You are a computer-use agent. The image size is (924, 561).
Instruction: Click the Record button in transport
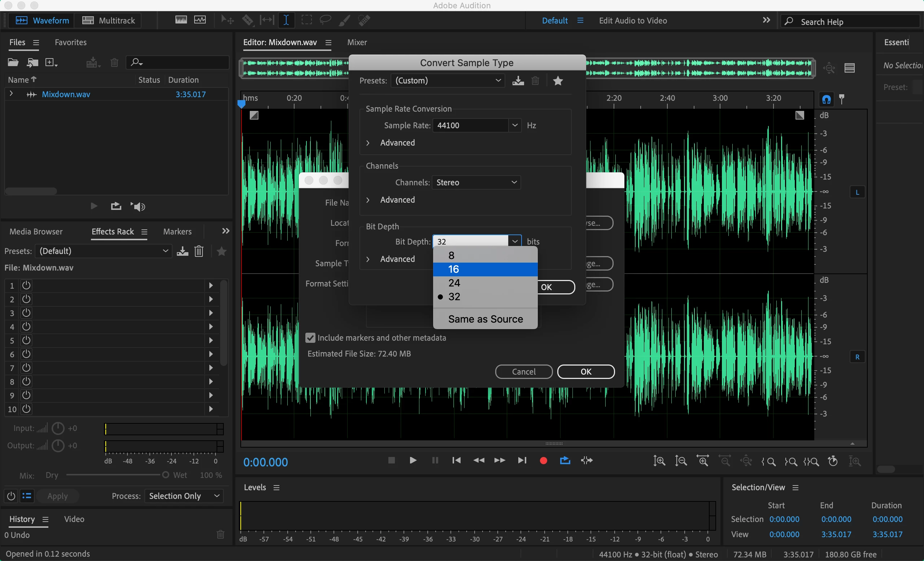tap(543, 461)
